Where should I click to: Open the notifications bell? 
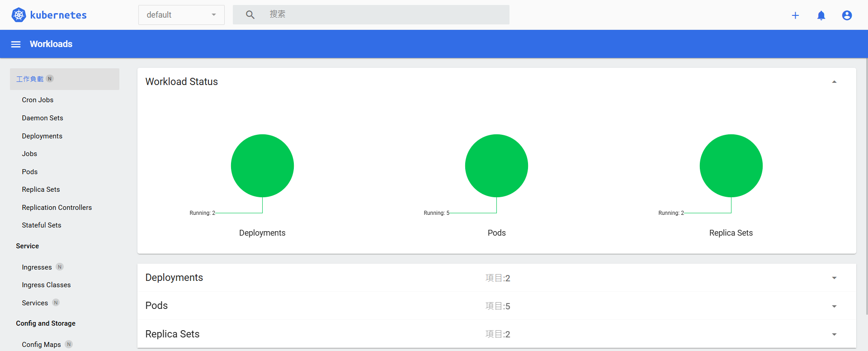[x=821, y=15]
